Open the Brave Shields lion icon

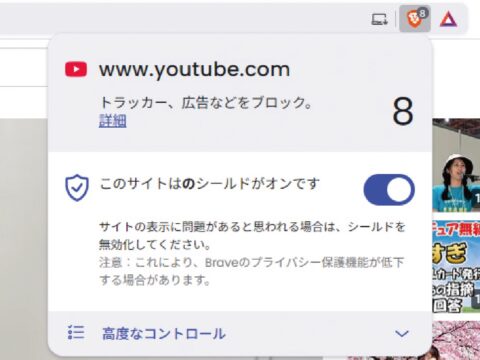415,19
